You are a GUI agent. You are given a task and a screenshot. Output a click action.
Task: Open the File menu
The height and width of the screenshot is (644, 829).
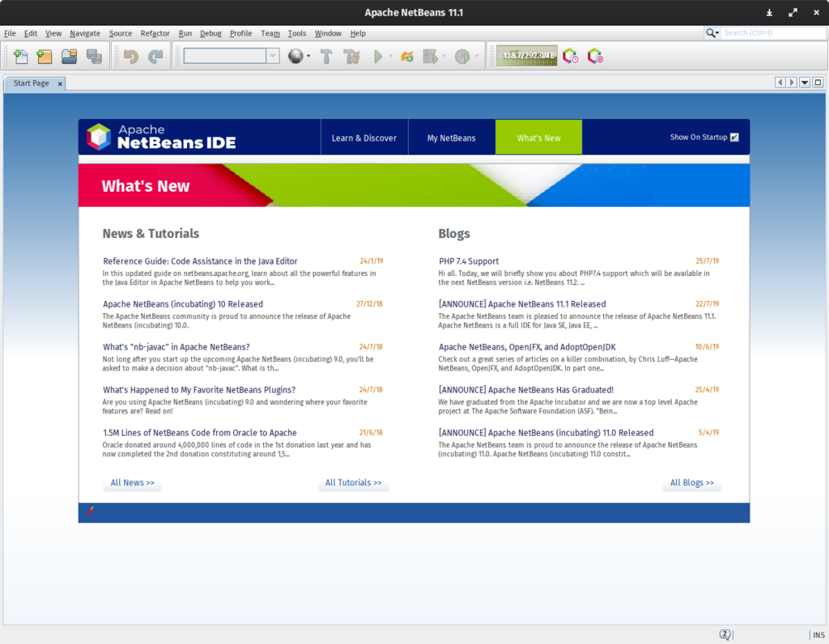10,33
